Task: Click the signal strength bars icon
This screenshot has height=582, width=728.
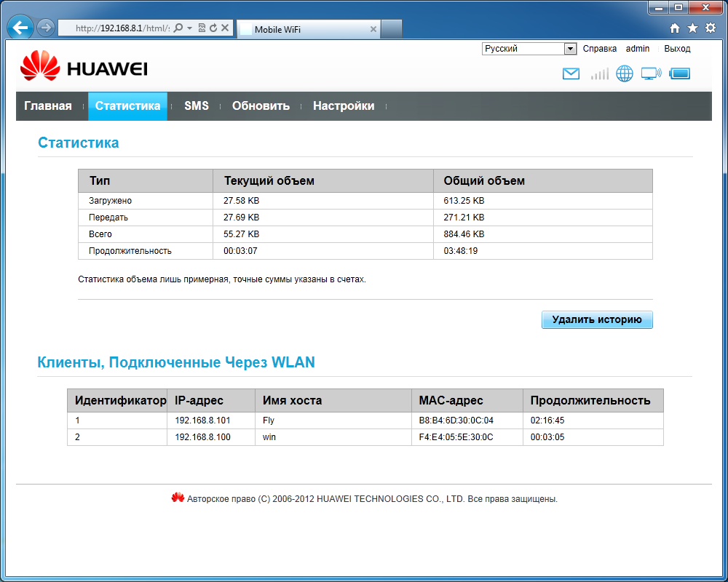Action: click(x=599, y=73)
